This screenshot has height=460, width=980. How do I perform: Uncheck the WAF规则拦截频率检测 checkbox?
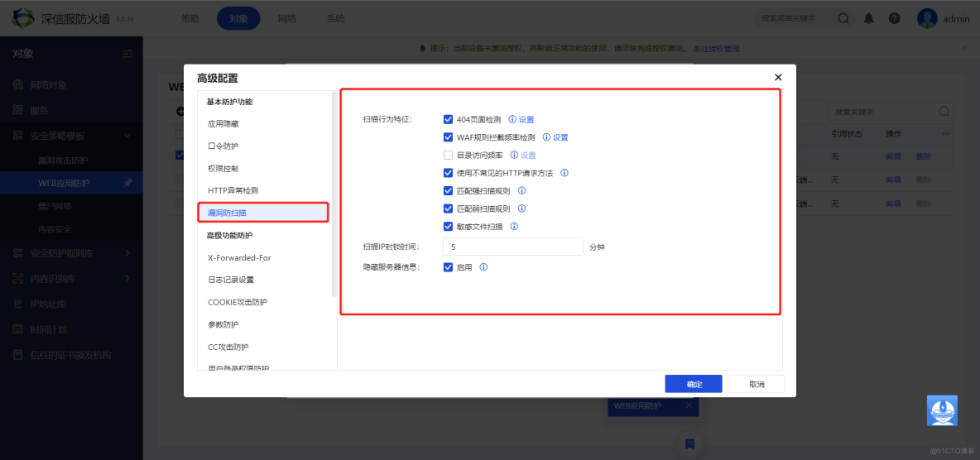click(x=448, y=137)
